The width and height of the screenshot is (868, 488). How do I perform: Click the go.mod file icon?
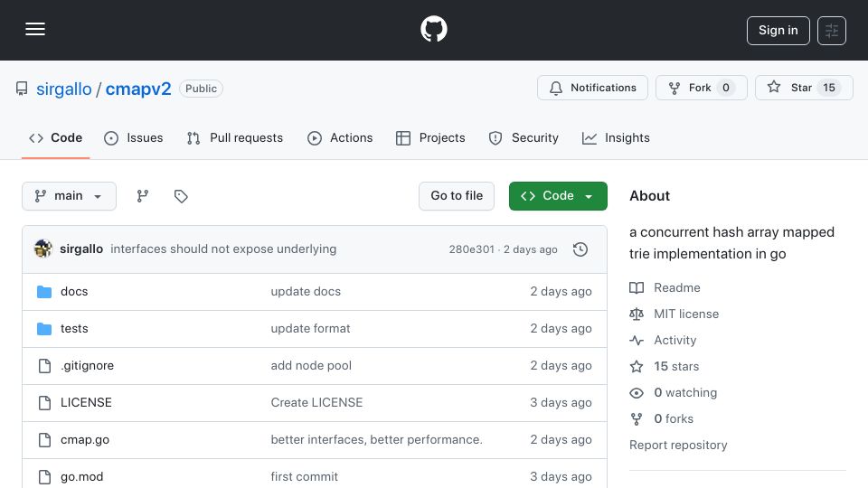pyautogui.click(x=44, y=477)
